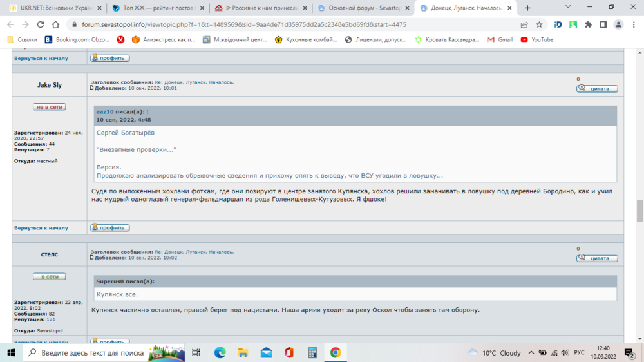Open a new browser tab
Image resolution: width=644 pixels, height=362 pixels.
tap(527, 8)
